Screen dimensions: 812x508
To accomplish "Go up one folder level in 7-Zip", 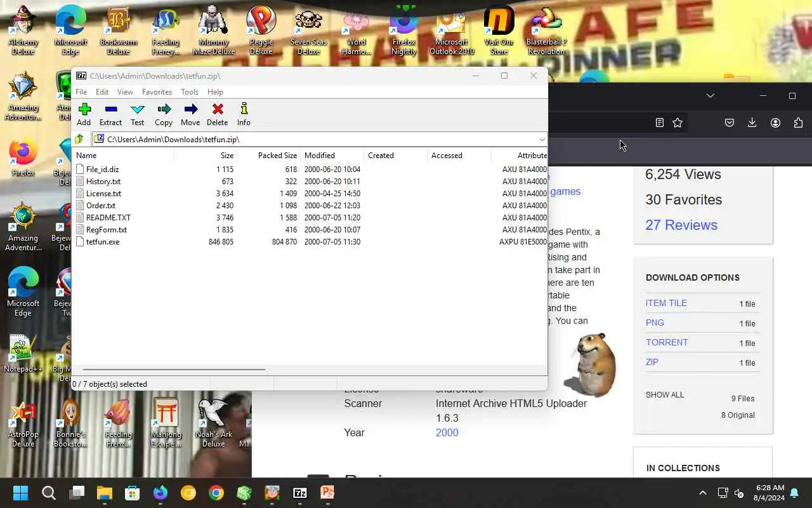I will (79, 139).
